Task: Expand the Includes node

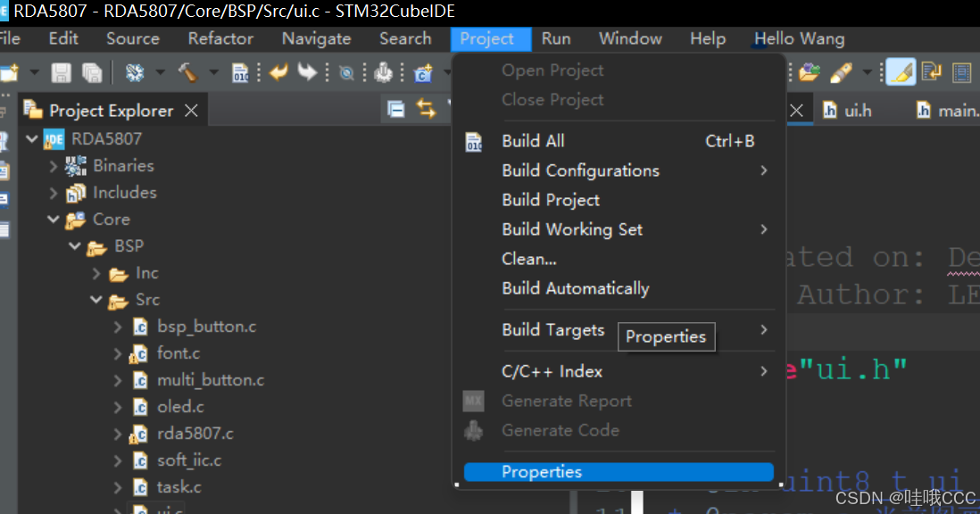Action: pos(54,193)
